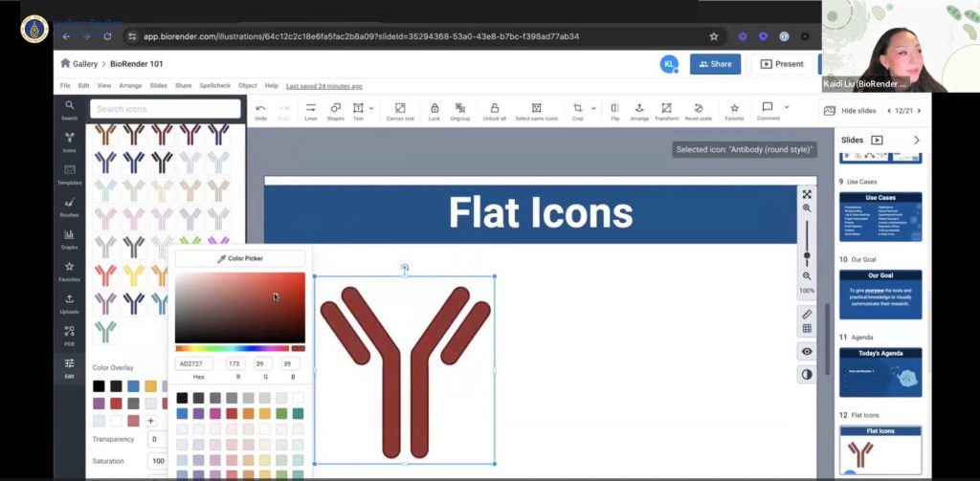Click the Ungroup toolbar icon

coord(460,110)
